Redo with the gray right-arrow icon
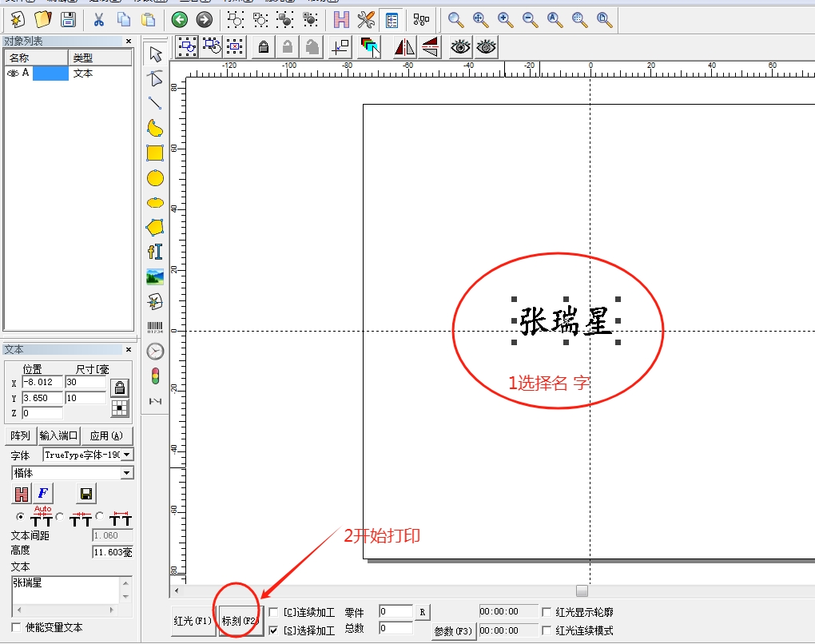The width and height of the screenshot is (815, 644). [205, 20]
